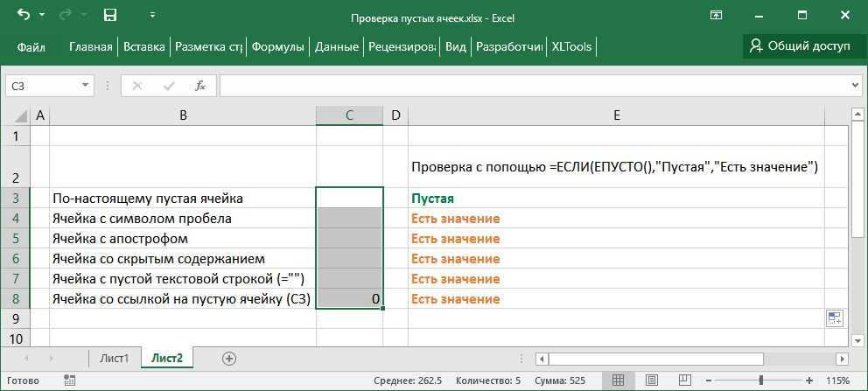Switch to Page Break Preview view

click(x=687, y=381)
